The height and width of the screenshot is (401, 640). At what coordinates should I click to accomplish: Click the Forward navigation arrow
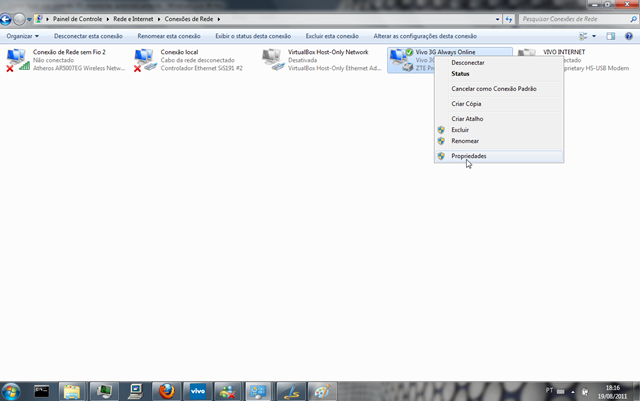click(x=19, y=19)
